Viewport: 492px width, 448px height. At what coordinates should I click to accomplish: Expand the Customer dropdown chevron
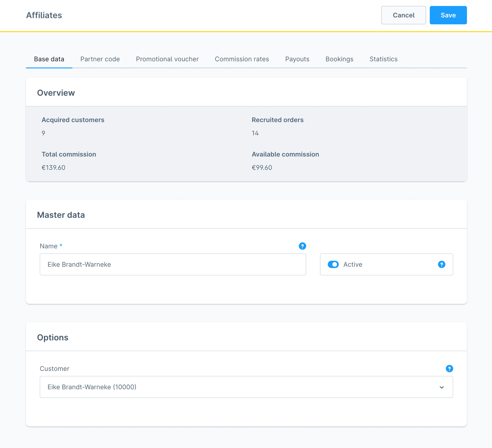(x=441, y=387)
